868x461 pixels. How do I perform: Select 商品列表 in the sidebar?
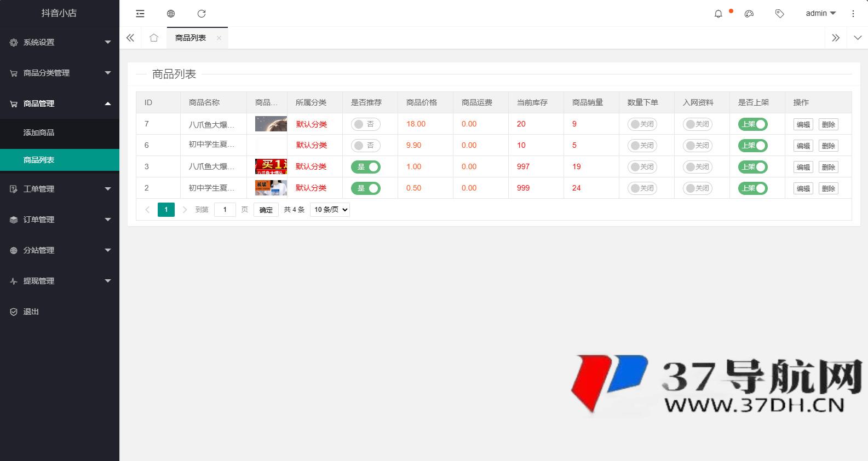point(60,160)
